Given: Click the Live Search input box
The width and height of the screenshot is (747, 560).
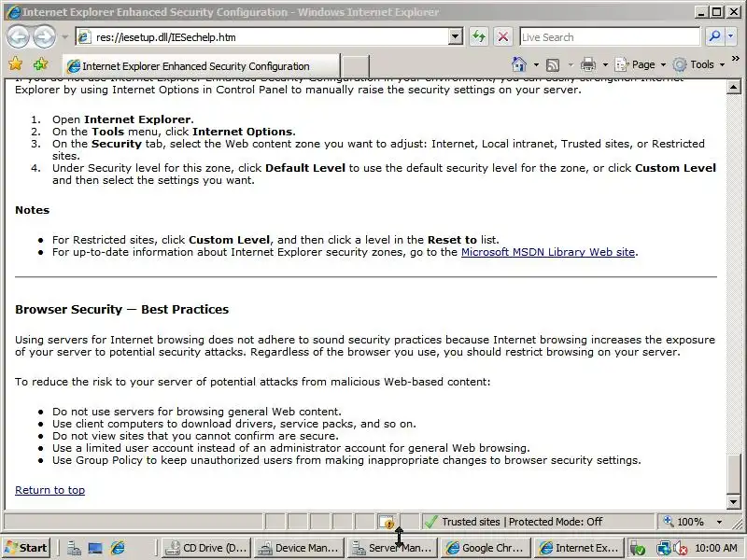Looking at the screenshot, I should coord(610,37).
